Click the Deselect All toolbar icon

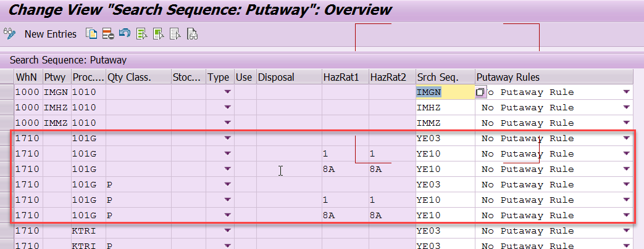(175, 34)
